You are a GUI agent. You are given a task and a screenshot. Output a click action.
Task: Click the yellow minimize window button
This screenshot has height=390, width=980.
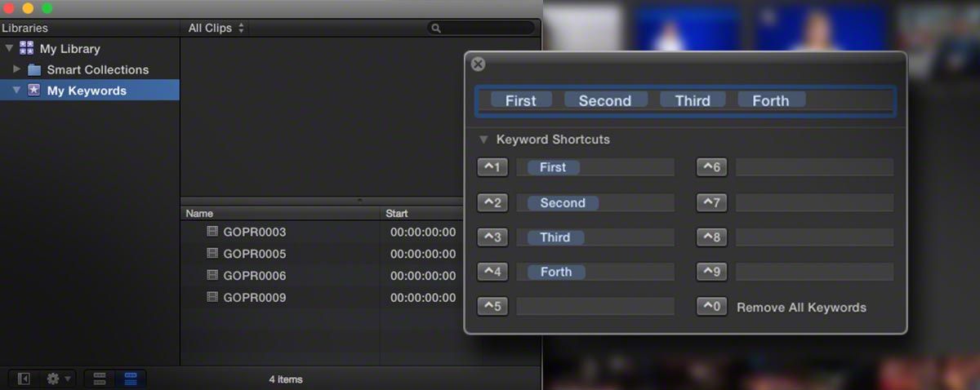pyautogui.click(x=28, y=8)
